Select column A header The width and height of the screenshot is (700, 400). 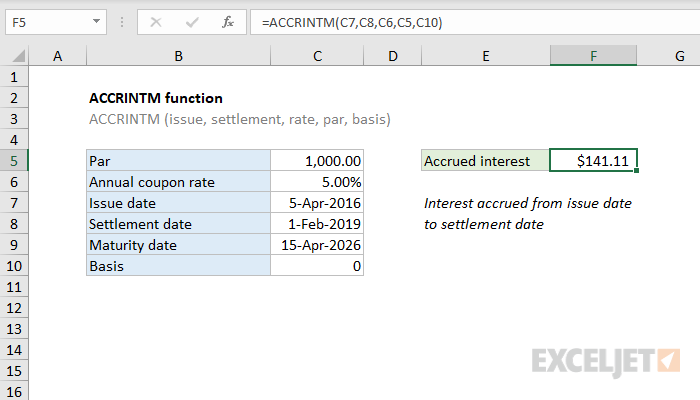58,56
